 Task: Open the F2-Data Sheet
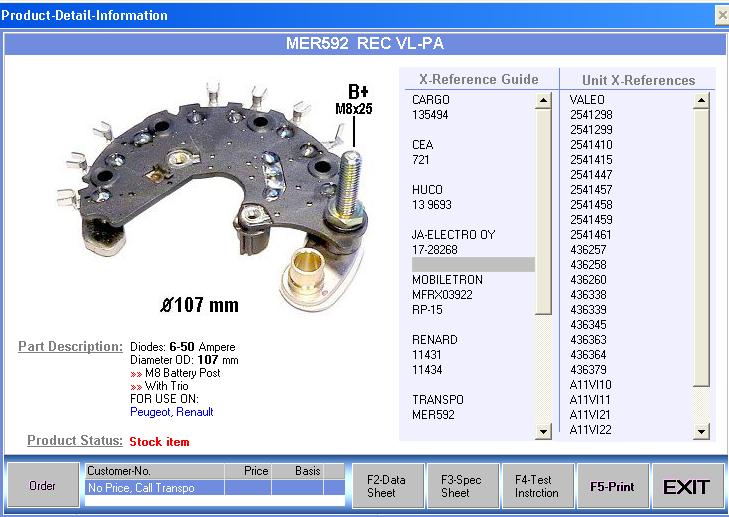pos(387,486)
